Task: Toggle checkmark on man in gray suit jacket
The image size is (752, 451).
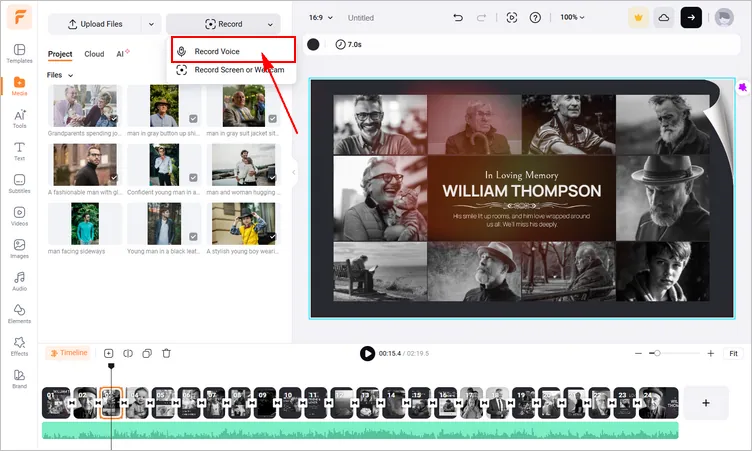Action: click(272, 119)
